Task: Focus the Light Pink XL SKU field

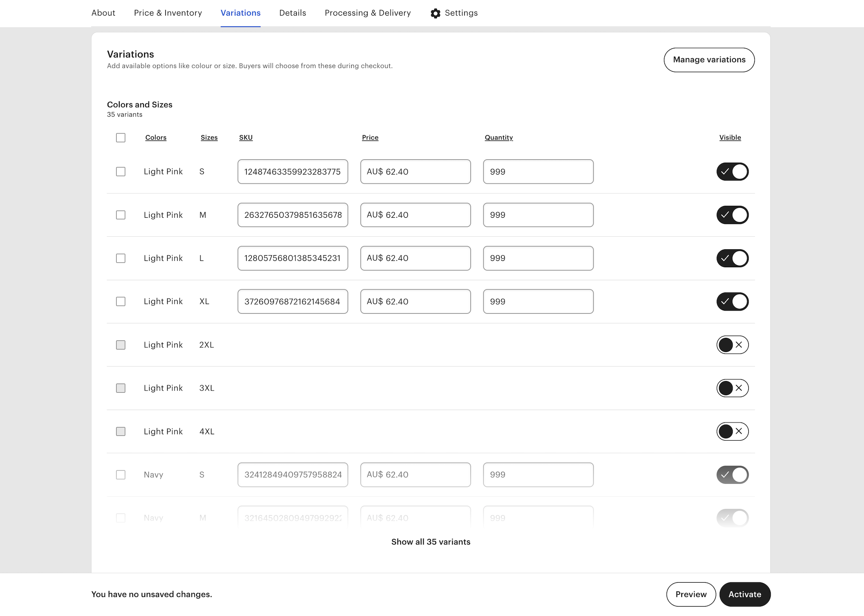Action: pos(292,301)
